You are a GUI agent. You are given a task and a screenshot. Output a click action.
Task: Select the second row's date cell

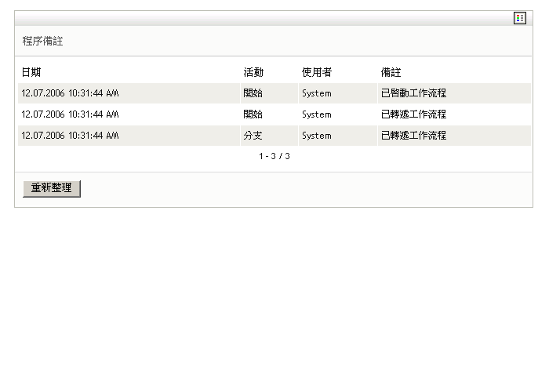coord(71,114)
